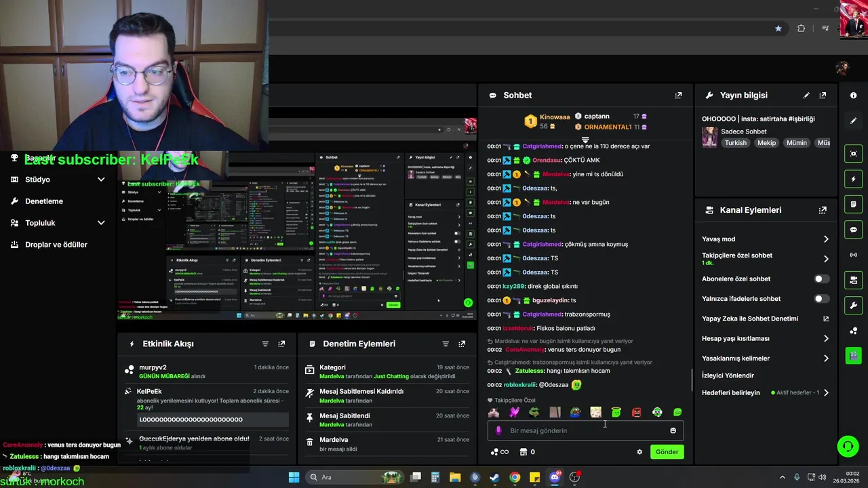The image size is (868, 488).
Task: Click the green clapperboard sidebar icon
Action: point(853,355)
